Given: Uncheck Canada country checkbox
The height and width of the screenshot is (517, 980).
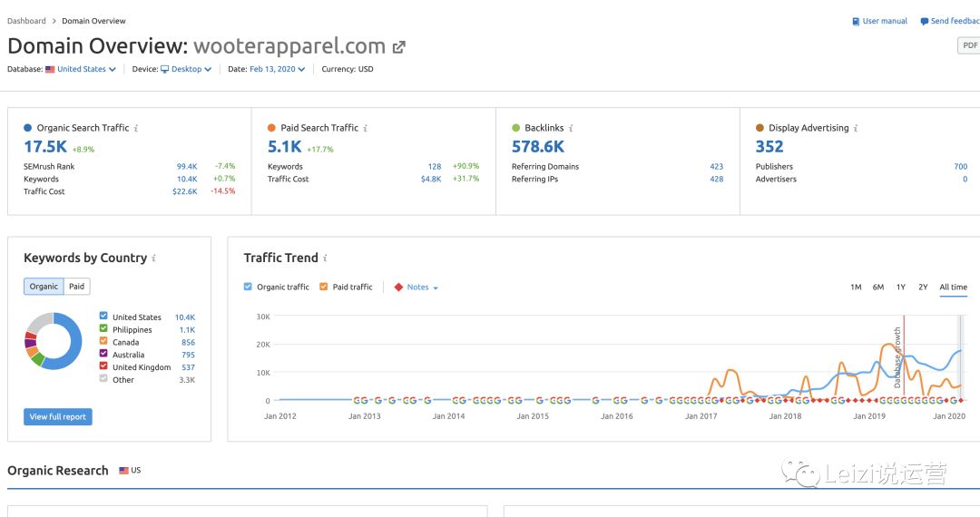Looking at the screenshot, I should (103, 341).
